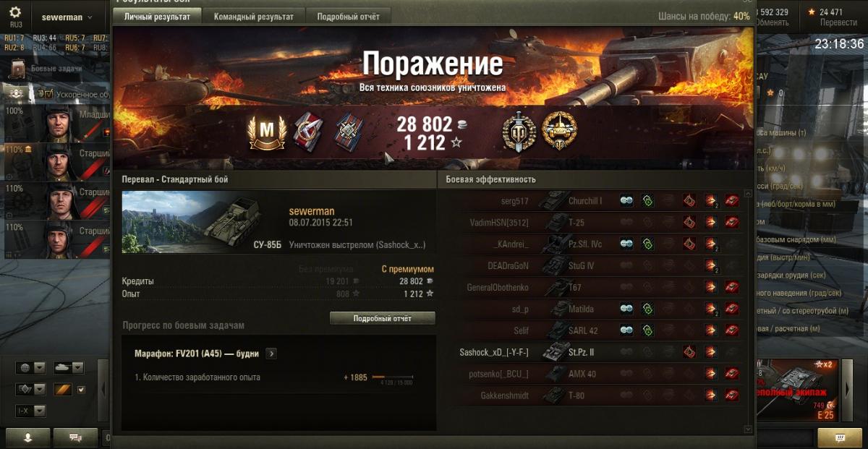Open the vehicle type tank dropdown
Viewport: 868px width, 449px height.
pyautogui.click(x=69, y=368)
